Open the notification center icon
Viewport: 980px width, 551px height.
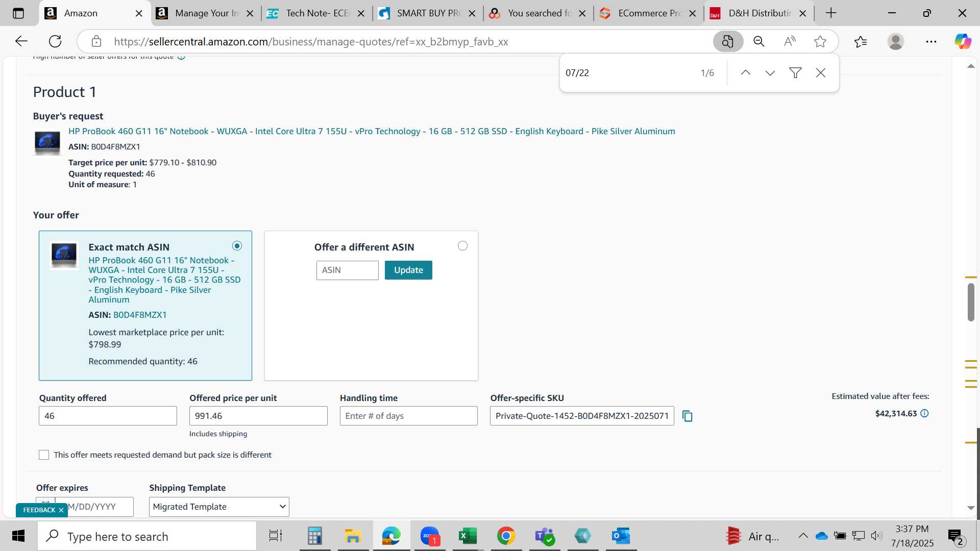pos(956,536)
